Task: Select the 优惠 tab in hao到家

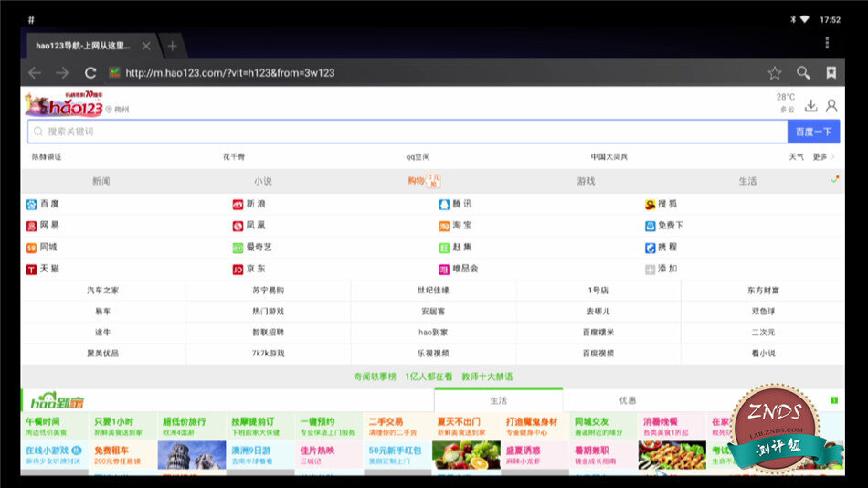Action: tap(627, 400)
